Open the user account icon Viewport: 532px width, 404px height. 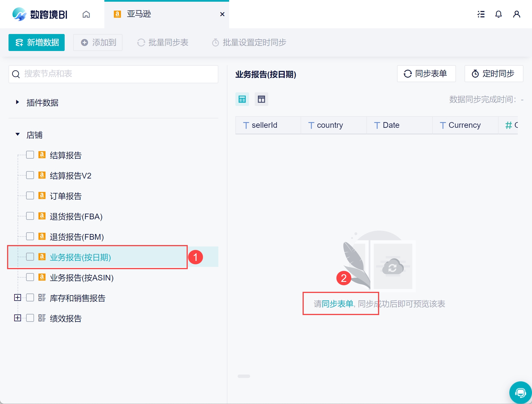(517, 14)
